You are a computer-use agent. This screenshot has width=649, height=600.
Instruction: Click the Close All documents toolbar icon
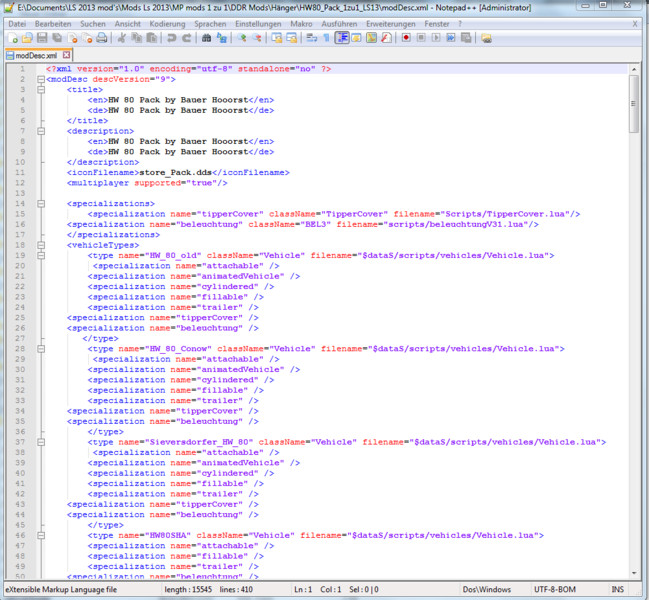[x=87, y=38]
